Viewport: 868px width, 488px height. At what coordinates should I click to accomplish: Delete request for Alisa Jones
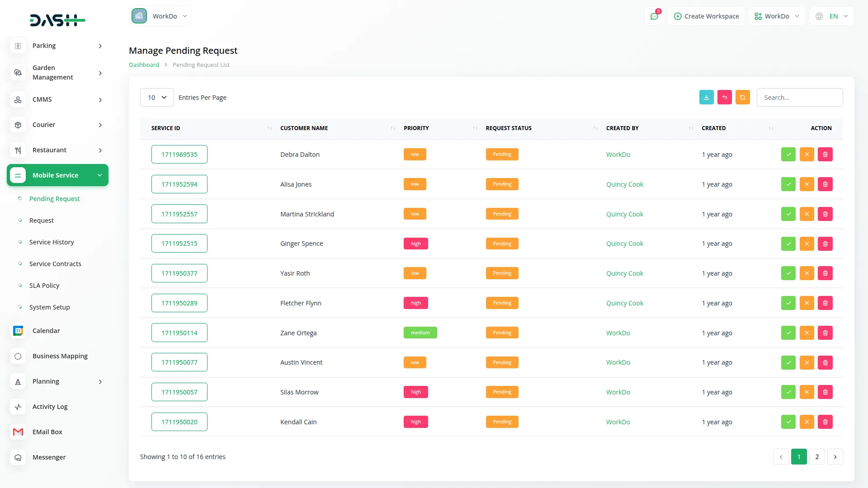pos(825,184)
